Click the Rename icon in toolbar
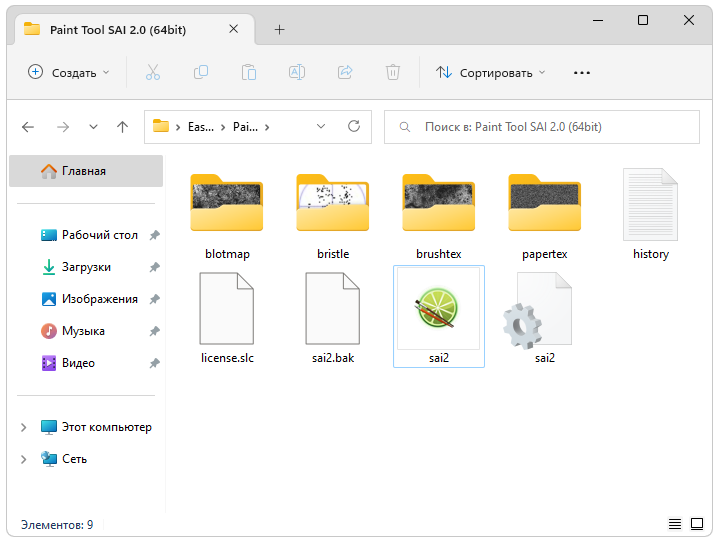Viewport: 719px width, 541px height. click(x=297, y=72)
